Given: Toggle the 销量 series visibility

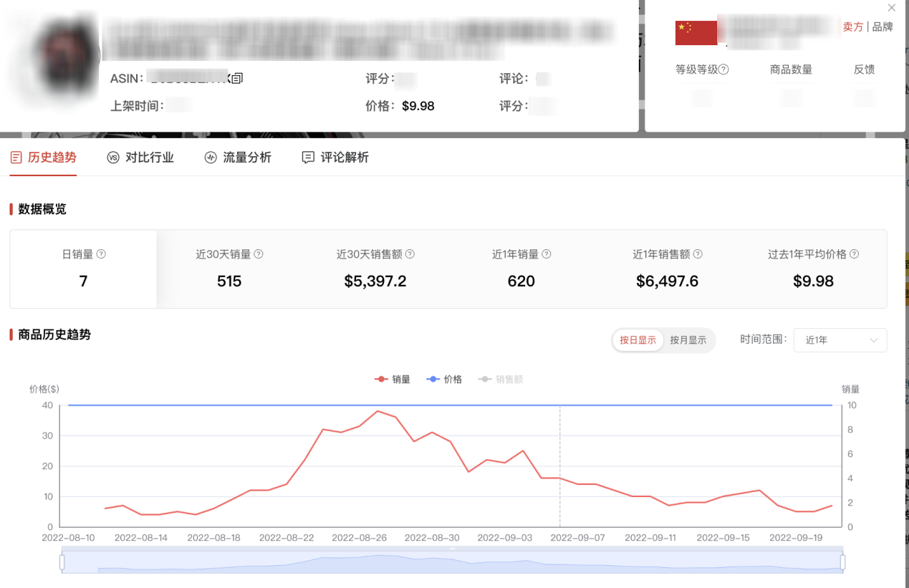Looking at the screenshot, I should [x=393, y=379].
